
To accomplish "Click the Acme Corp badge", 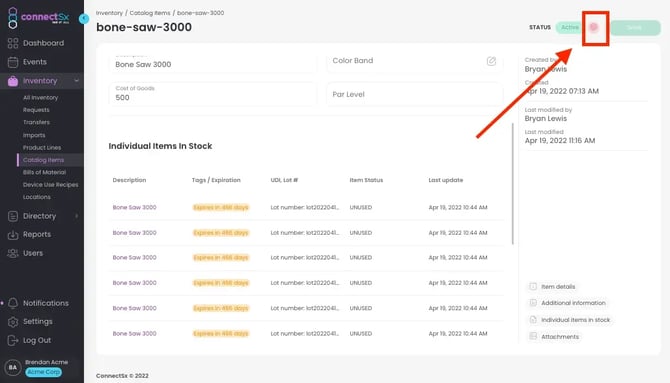I will (x=43, y=372).
